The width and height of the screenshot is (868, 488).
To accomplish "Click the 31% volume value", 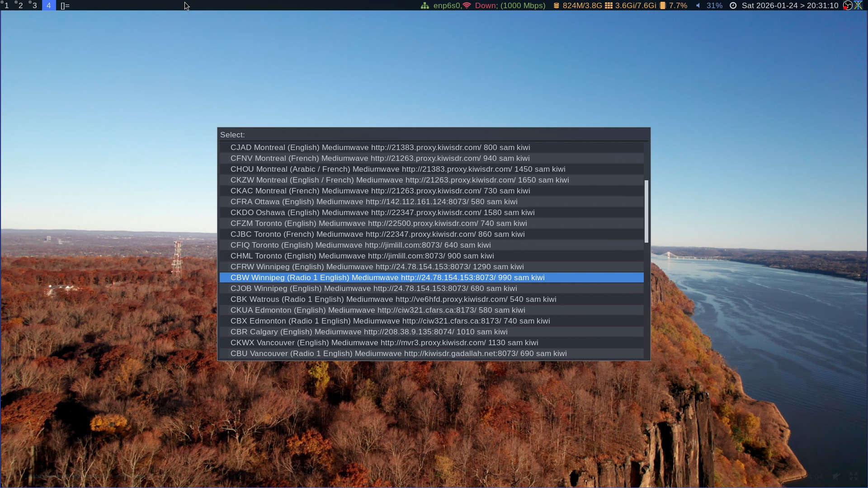I will point(714,5).
